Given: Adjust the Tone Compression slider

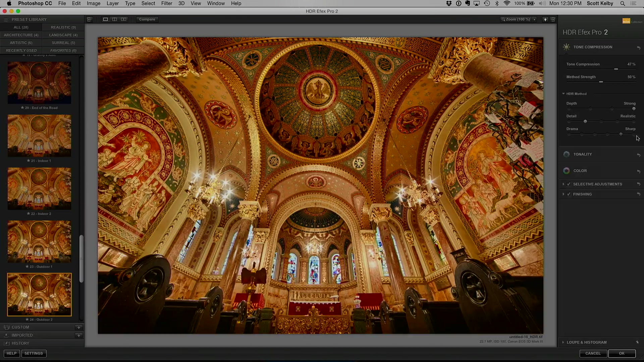Looking at the screenshot, I should [616, 69].
